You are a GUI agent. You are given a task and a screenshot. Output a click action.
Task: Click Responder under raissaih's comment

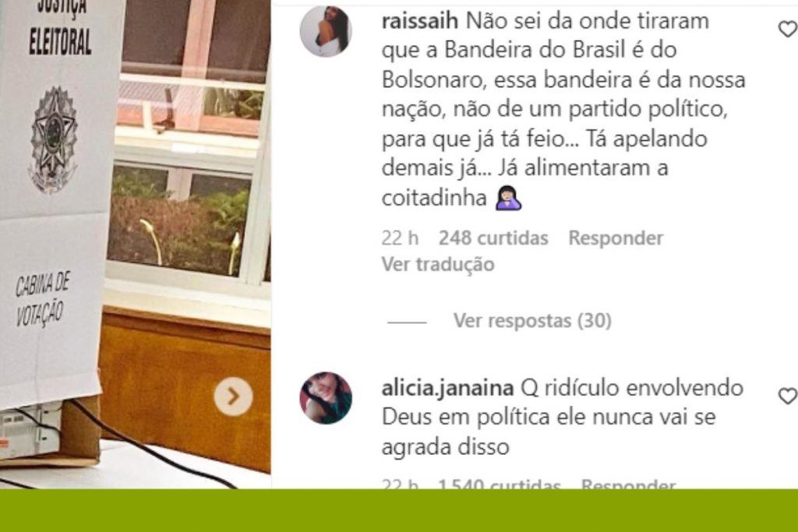[x=616, y=238]
